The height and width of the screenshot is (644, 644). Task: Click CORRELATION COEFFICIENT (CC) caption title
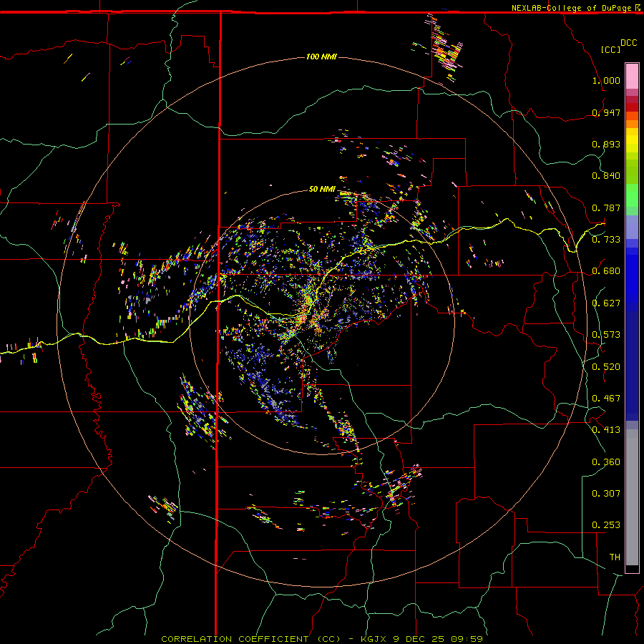coord(250,639)
